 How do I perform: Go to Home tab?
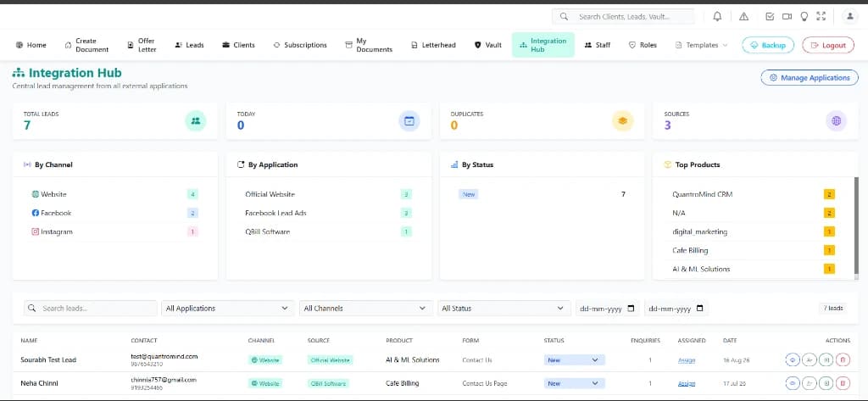coord(31,45)
